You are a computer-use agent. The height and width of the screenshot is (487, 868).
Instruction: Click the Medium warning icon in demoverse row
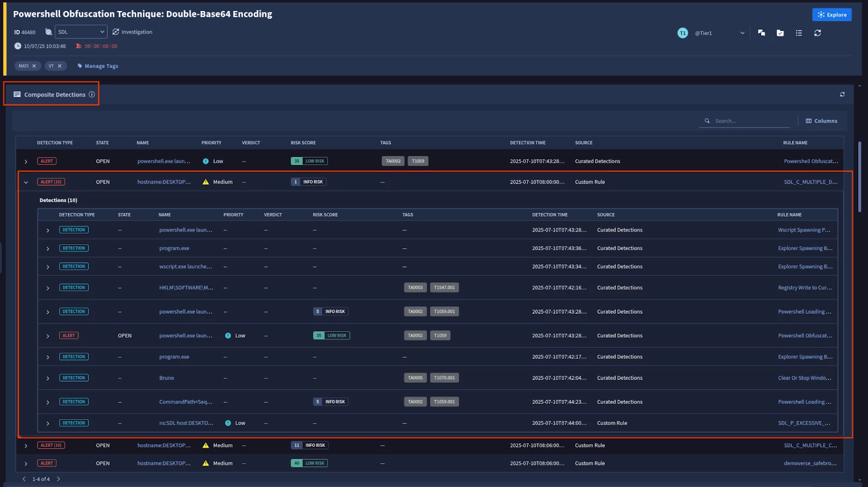[206, 463]
